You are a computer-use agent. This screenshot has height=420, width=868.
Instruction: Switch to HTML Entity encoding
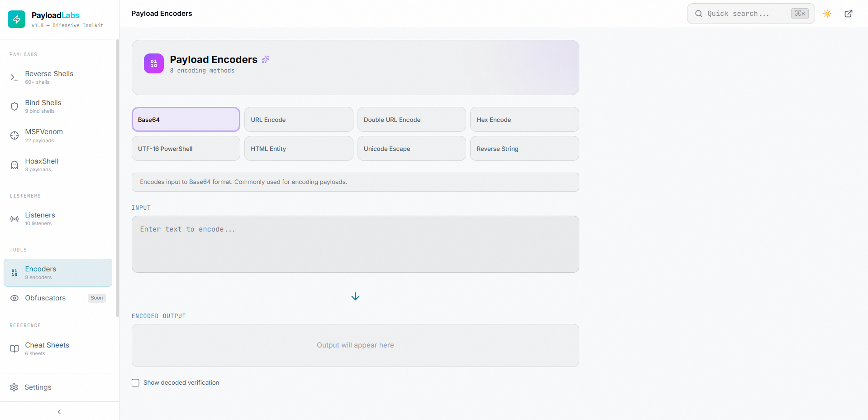pyautogui.click(x=299, y=149)
